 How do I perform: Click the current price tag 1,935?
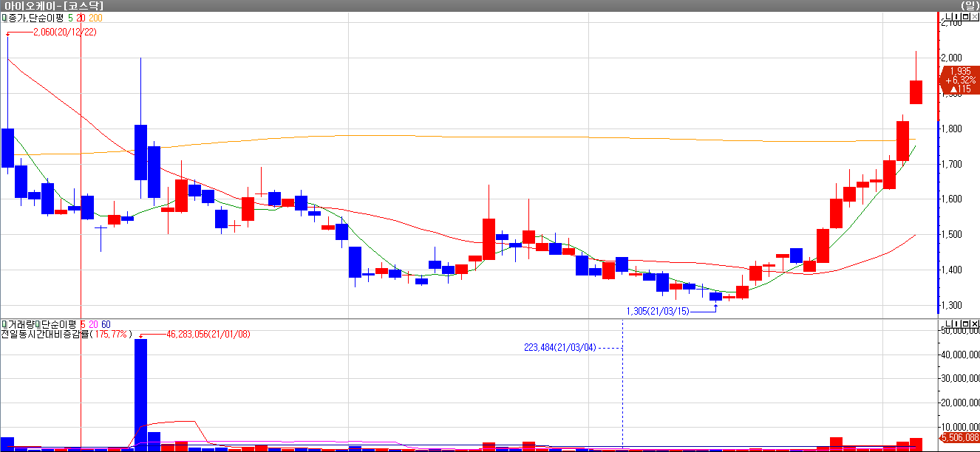click(x=960, y=80)
